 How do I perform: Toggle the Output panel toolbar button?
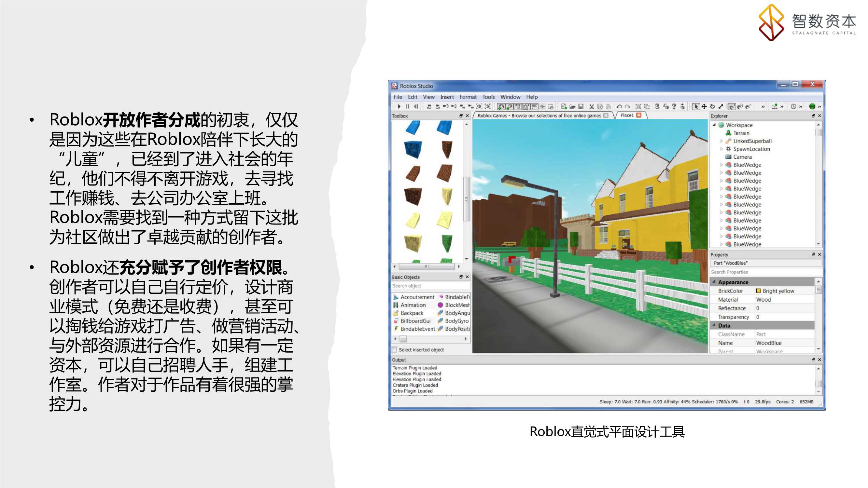click(x=534, y=107)
